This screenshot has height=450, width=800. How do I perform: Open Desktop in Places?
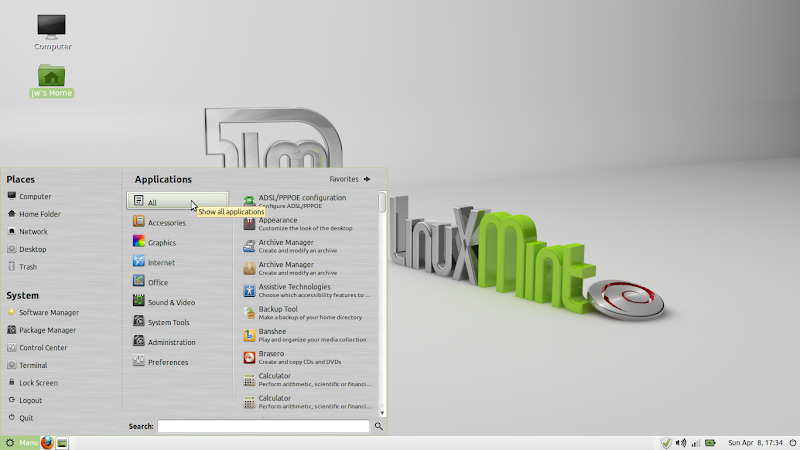[x=27, y=249]
